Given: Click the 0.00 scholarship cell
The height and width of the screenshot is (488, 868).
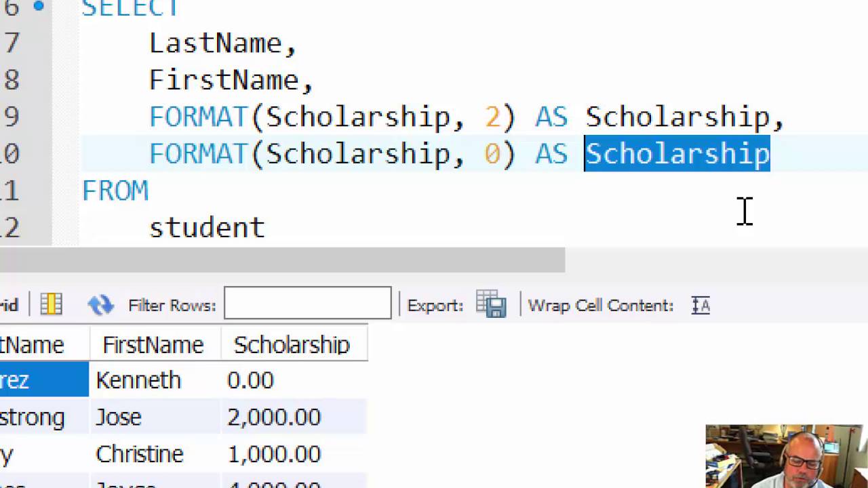Looking at the screenshot, I should coord(294,380).
